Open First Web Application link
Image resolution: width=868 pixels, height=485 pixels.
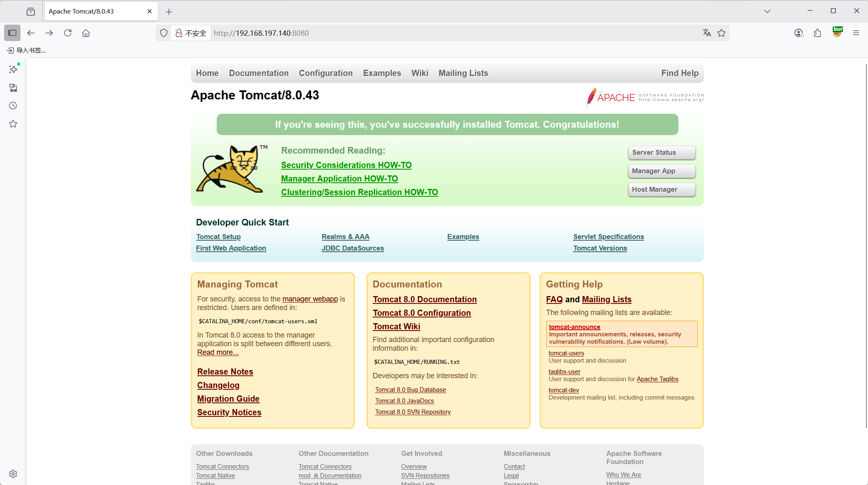(231, 248)
